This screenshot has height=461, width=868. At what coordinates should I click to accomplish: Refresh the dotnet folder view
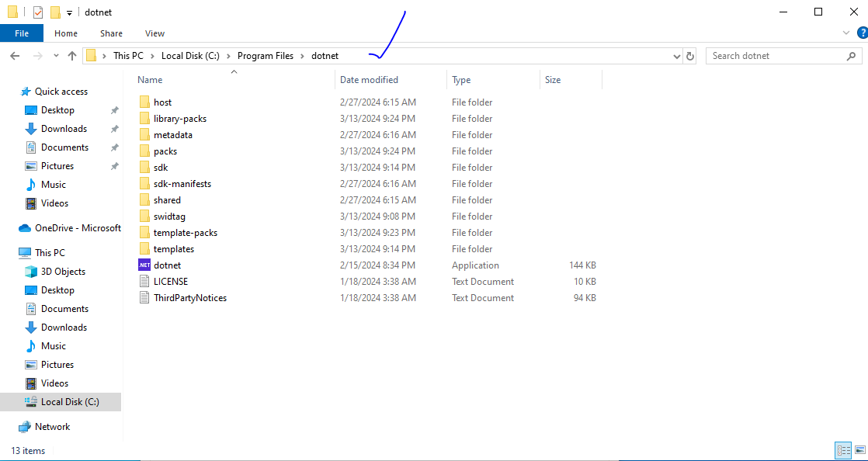click(x=689, y=56)
